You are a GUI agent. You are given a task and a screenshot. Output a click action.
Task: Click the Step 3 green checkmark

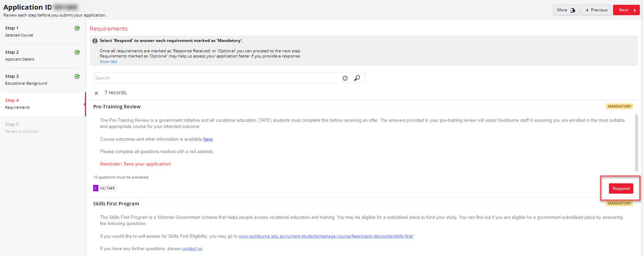(x=77, y=76)
